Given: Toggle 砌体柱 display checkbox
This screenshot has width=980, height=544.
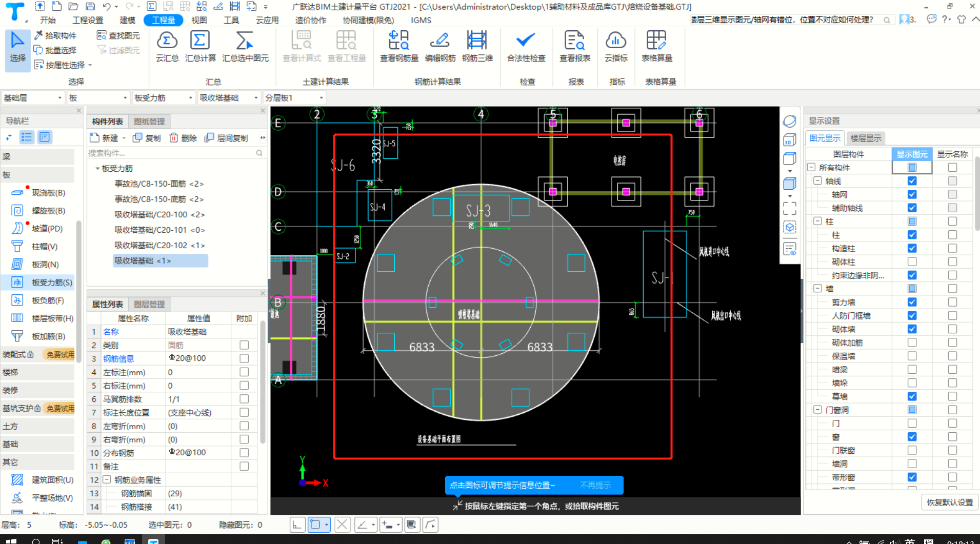Looking at the screenshot, I should [912, 261].
